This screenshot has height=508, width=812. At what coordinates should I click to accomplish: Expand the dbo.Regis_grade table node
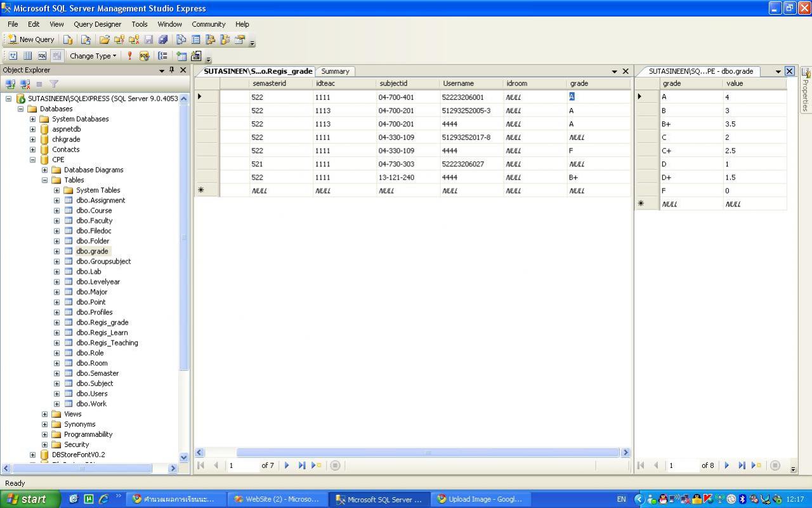point(56,323)
